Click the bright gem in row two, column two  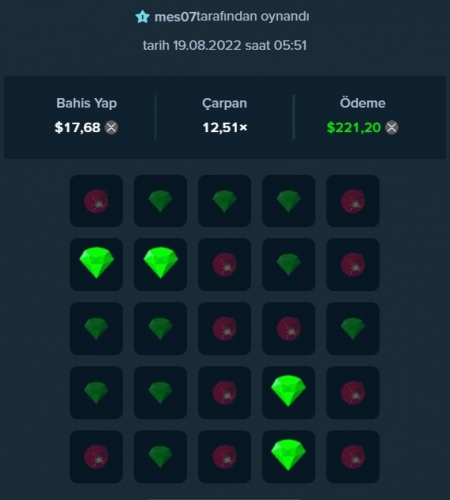[160, 265]
